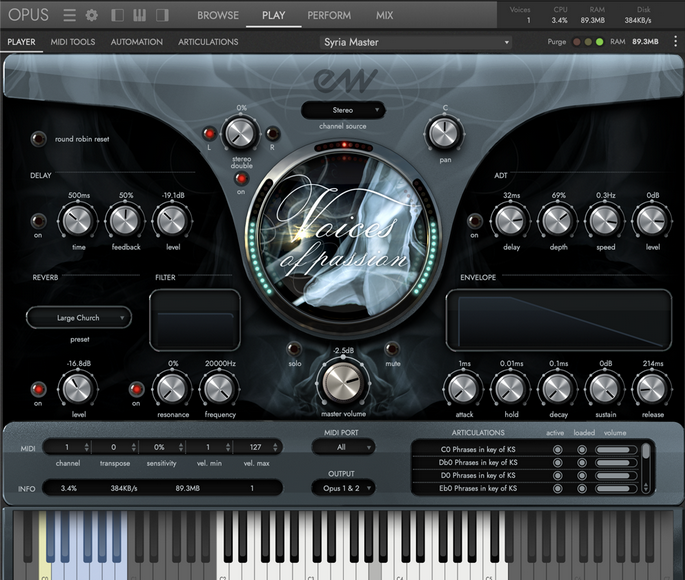Switch to the PERFORM page
Image resolution: width=685 pixels, height=580 pixels.
tap(329, 15)
